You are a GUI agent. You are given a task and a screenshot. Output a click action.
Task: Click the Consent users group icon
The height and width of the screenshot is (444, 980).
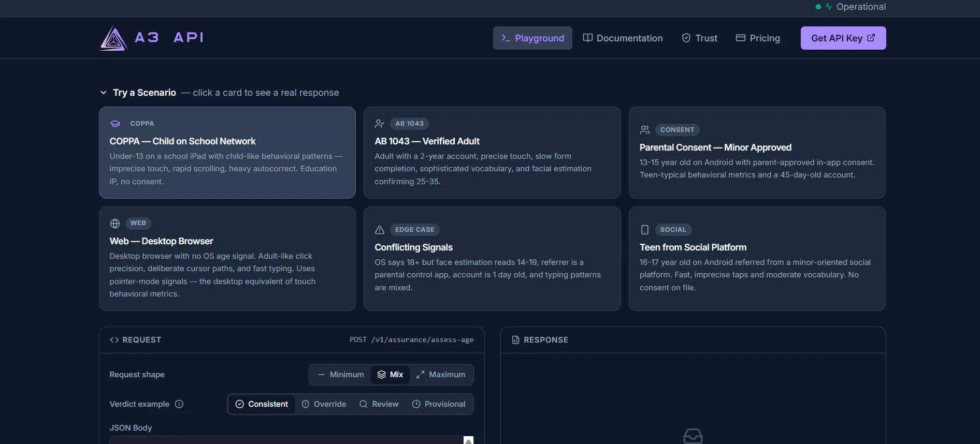point(645,130)
